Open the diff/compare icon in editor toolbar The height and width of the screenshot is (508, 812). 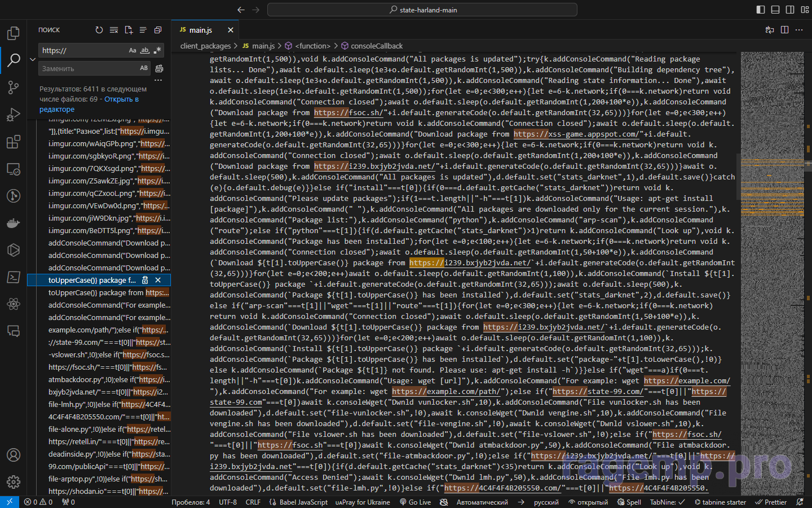point(770,30)
